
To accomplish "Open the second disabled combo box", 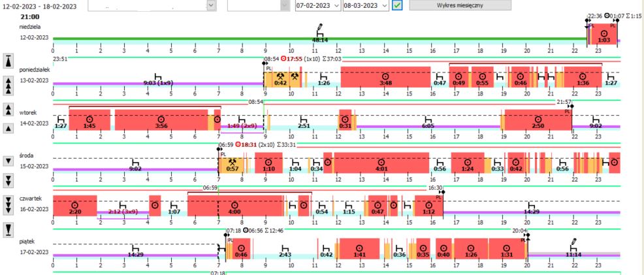I will [284, 5].
